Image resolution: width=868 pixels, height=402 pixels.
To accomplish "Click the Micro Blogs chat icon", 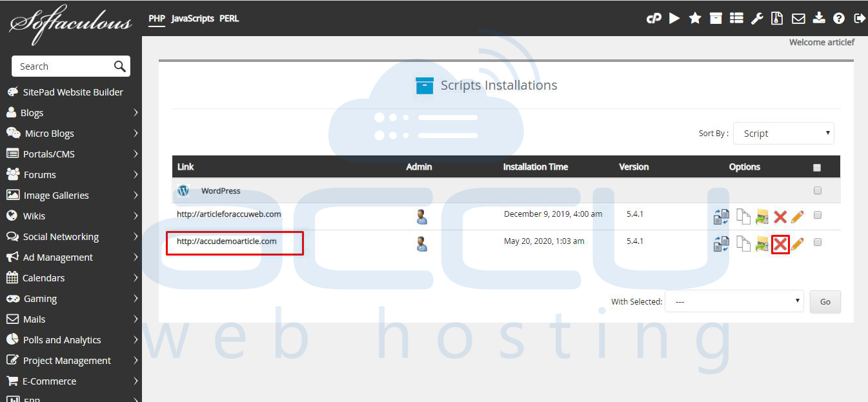I will [x=13, y=133].
